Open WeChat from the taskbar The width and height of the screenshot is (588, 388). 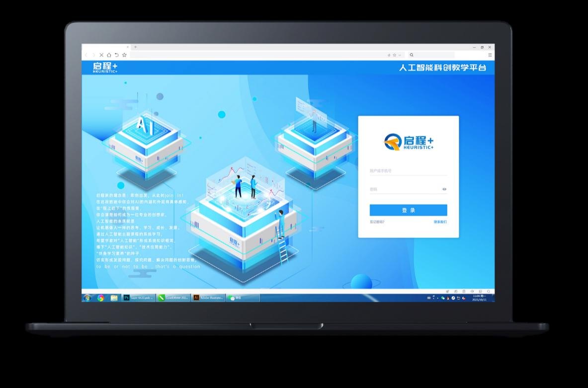(x=243, y=298)
